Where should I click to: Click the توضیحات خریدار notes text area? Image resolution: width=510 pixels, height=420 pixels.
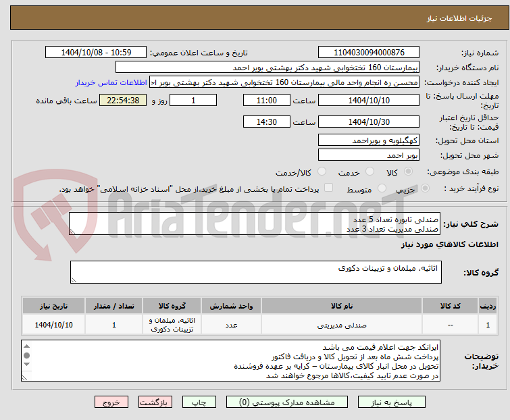(230, 361)
